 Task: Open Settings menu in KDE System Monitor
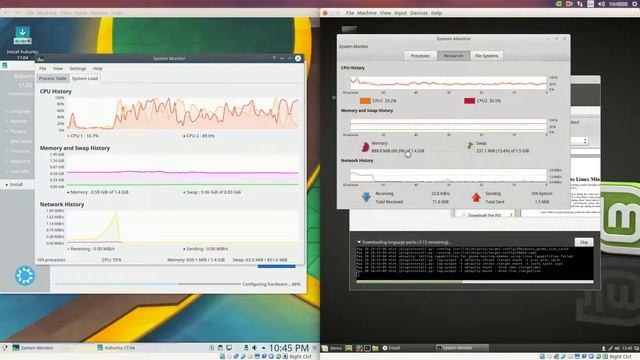click(78, 69)
